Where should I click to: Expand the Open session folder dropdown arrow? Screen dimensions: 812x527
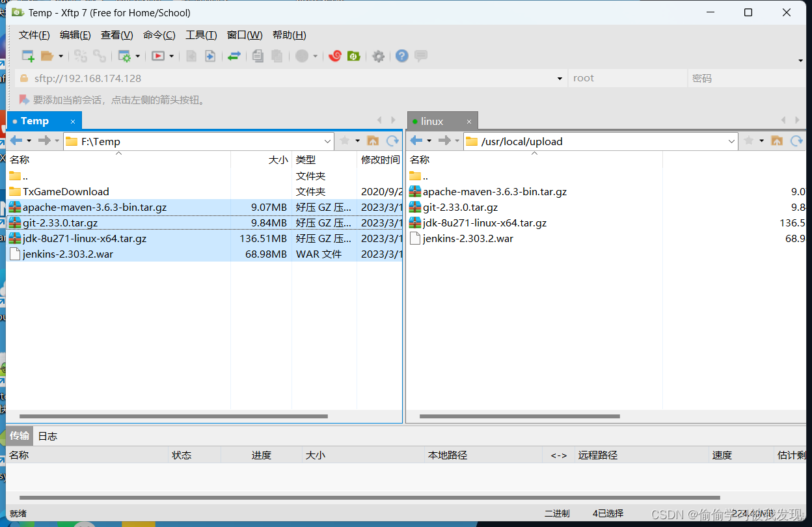(61, 57)
